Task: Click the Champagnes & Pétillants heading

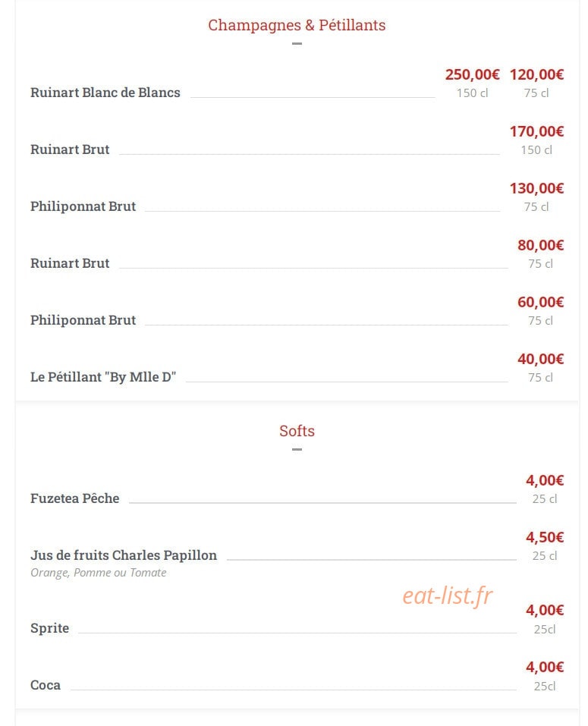Action: (297, 25)
